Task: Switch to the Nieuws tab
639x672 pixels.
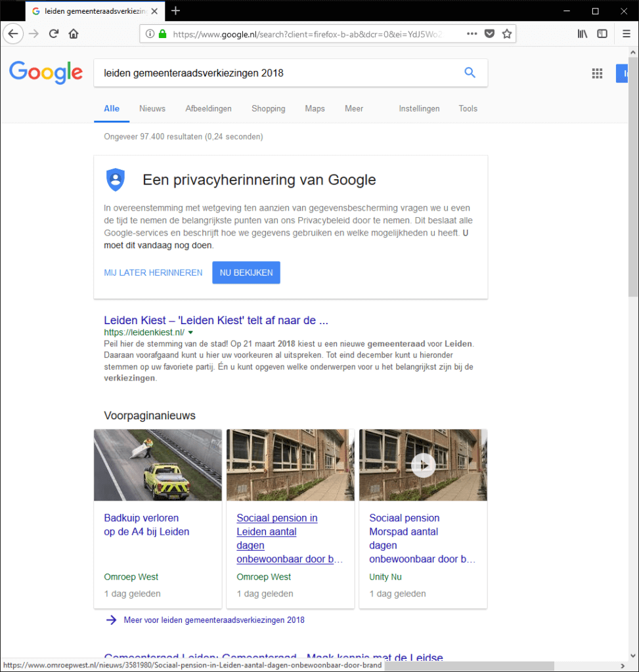Action: [152, 109]
